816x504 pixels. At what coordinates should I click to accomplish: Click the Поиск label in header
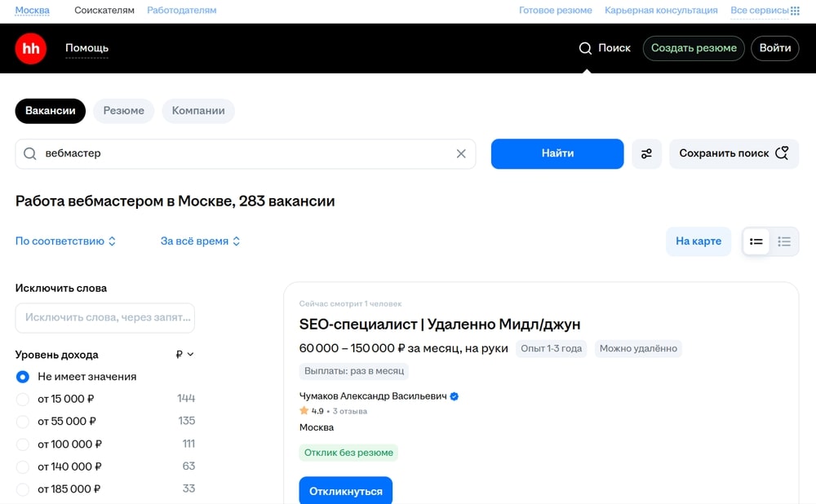pyautogui.click(x=614, y=48)
